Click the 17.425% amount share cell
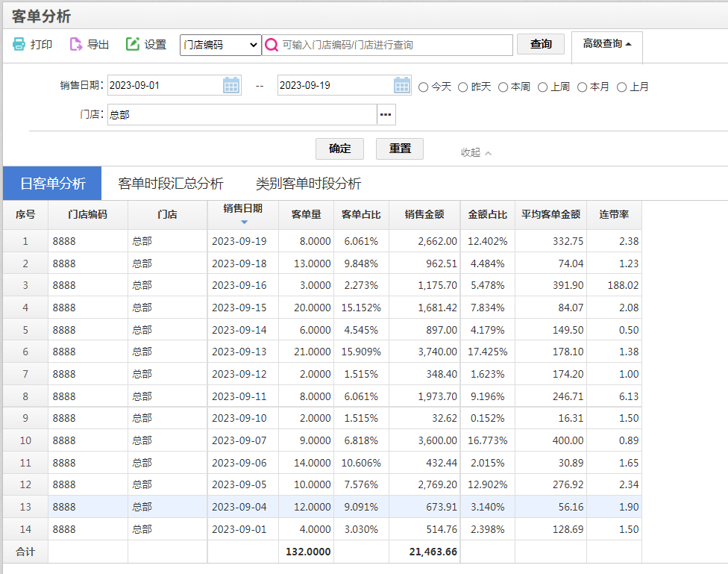This screenshot has width=728, height=574. pos(488,352)
